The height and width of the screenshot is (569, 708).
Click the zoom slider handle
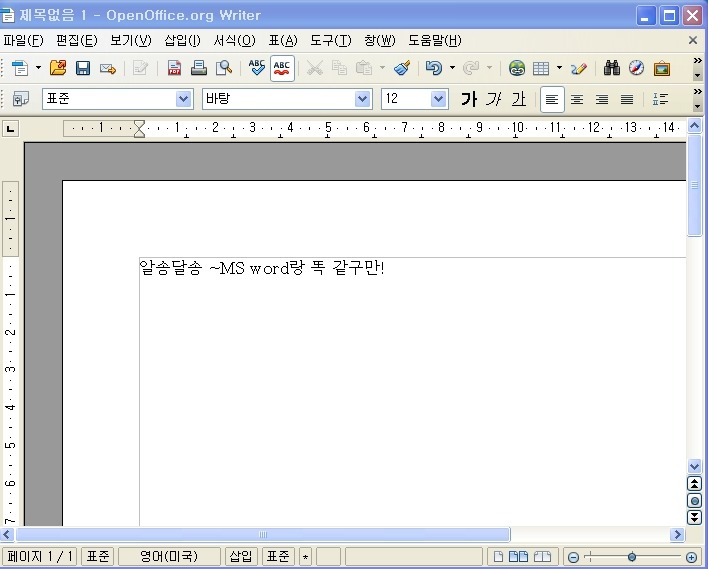(x=632, y=557)
